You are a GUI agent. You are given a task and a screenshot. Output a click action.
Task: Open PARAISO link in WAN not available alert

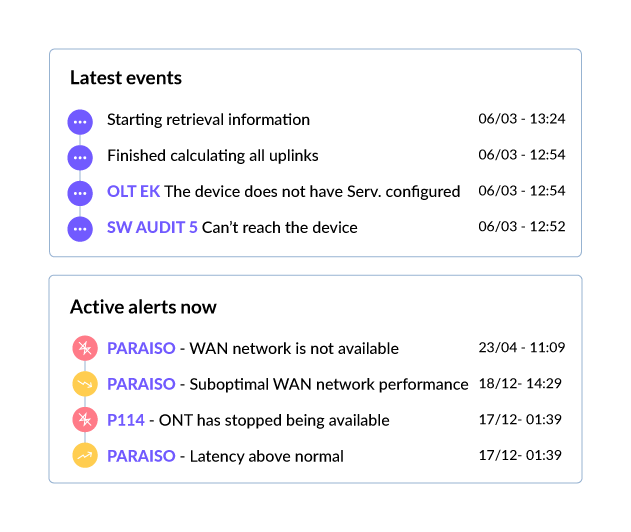point(141,348)
